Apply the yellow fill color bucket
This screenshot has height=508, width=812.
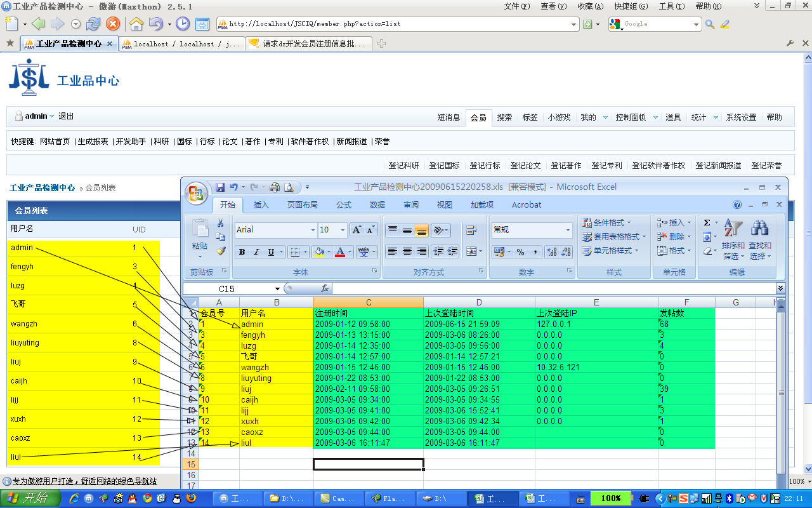pyautogui.click(x=318, y=252)
